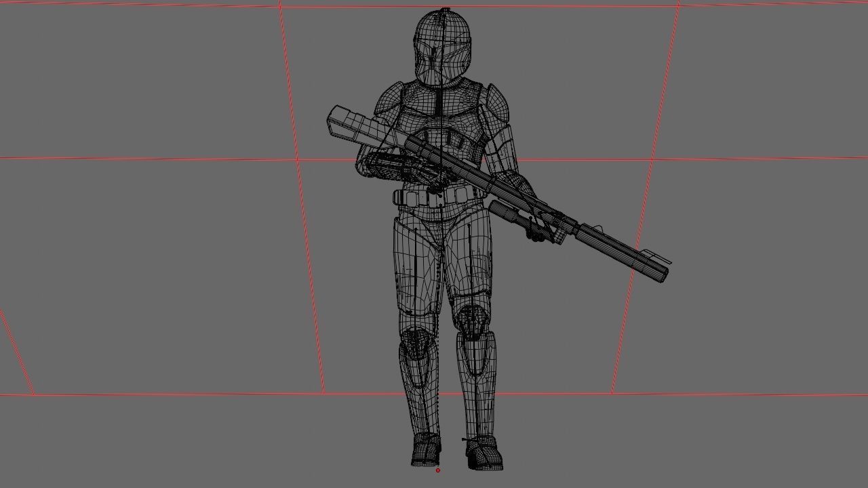This screenshot has height=488, width=868.
Task: Click the trooper's wireframe helmet
Action: pyautogui.click(x=443, y=48)
